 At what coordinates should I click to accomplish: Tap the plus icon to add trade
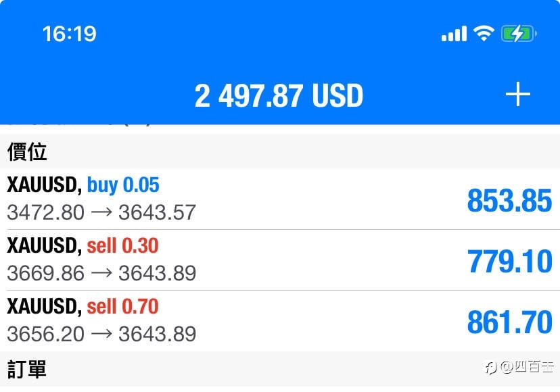tap(518, 94)
